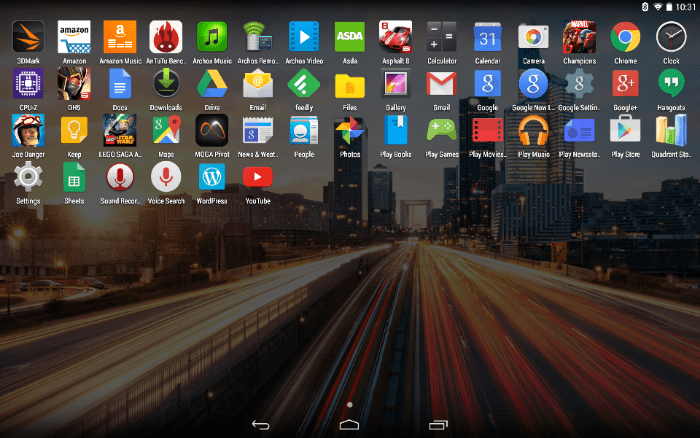Tap the battery status icon
This screenshot has height=438, width=700.
(669, 7)
